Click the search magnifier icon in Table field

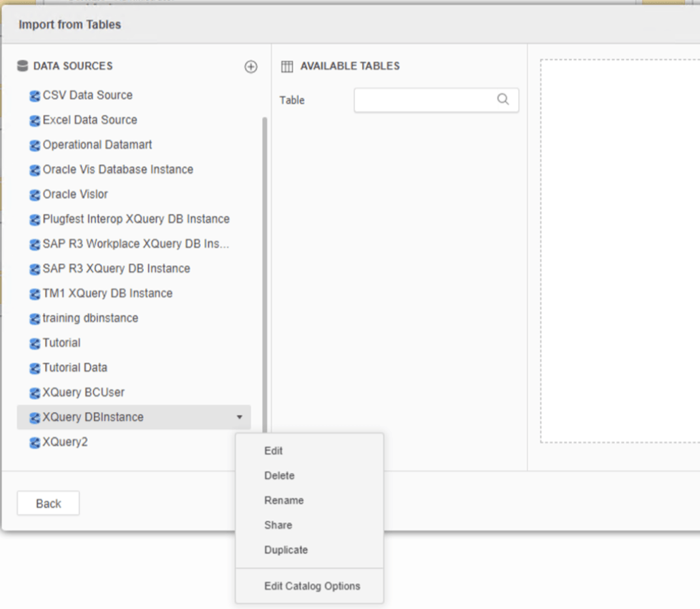click(x=503, y=99)
